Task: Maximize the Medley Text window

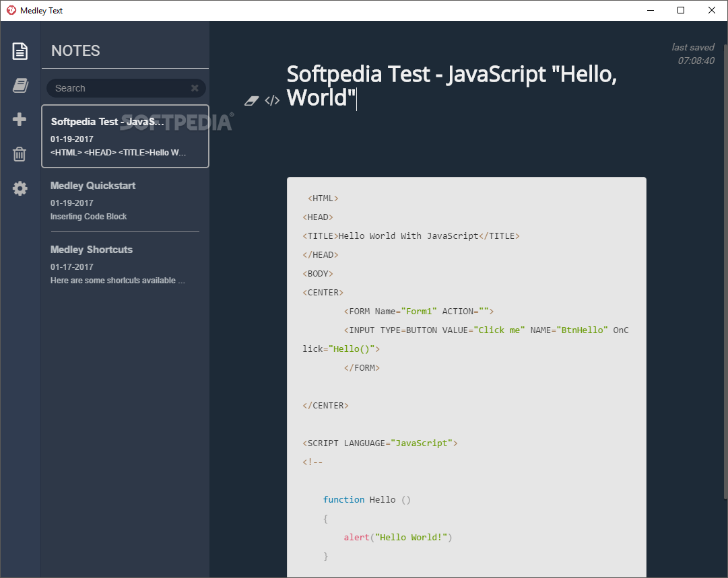Action: tap(681, 10)
